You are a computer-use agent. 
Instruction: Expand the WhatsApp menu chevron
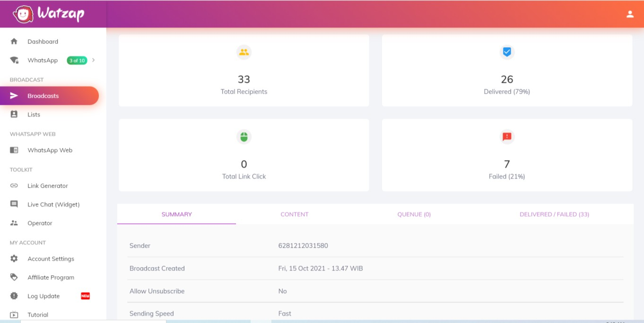(94, 60)
